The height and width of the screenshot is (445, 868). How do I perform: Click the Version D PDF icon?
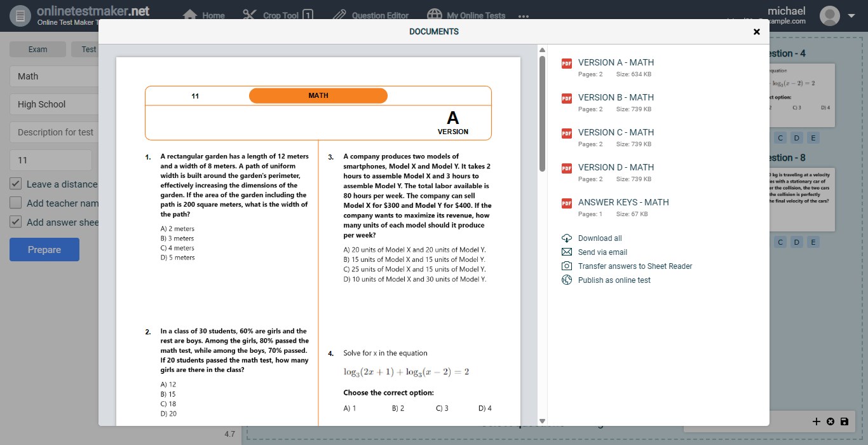[x=567, y=168]
